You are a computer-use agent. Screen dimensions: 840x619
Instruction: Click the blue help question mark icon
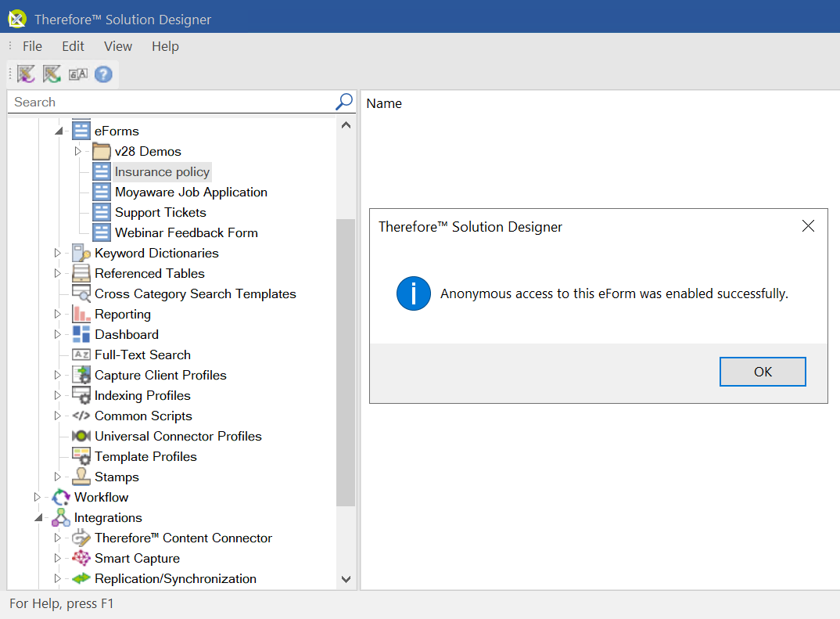coord(103,74)
